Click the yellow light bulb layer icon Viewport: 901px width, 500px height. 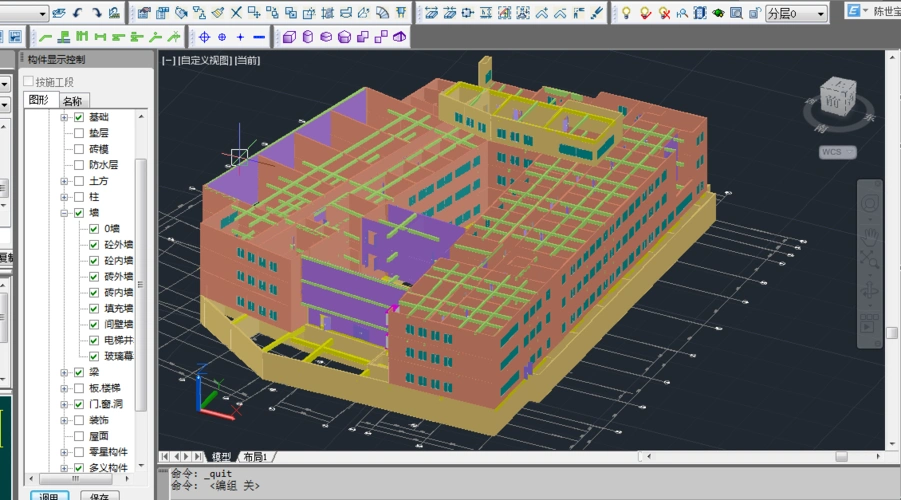click(626, 13)
